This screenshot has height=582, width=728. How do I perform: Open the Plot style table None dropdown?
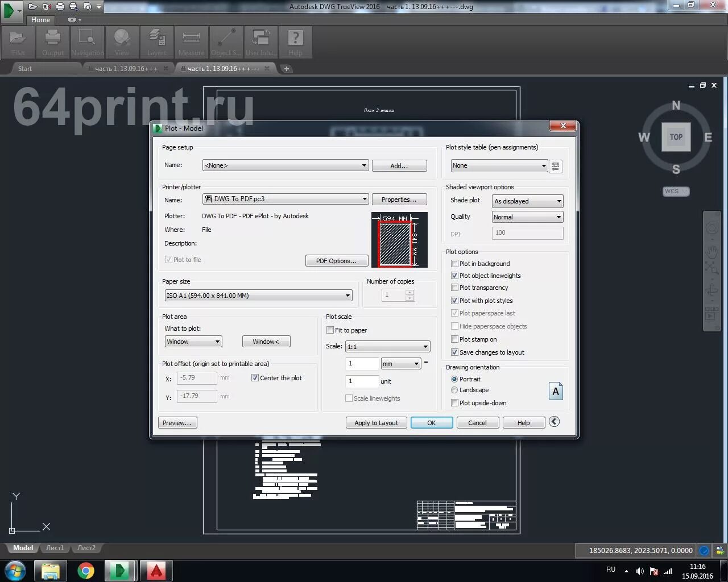pos(499,166)
